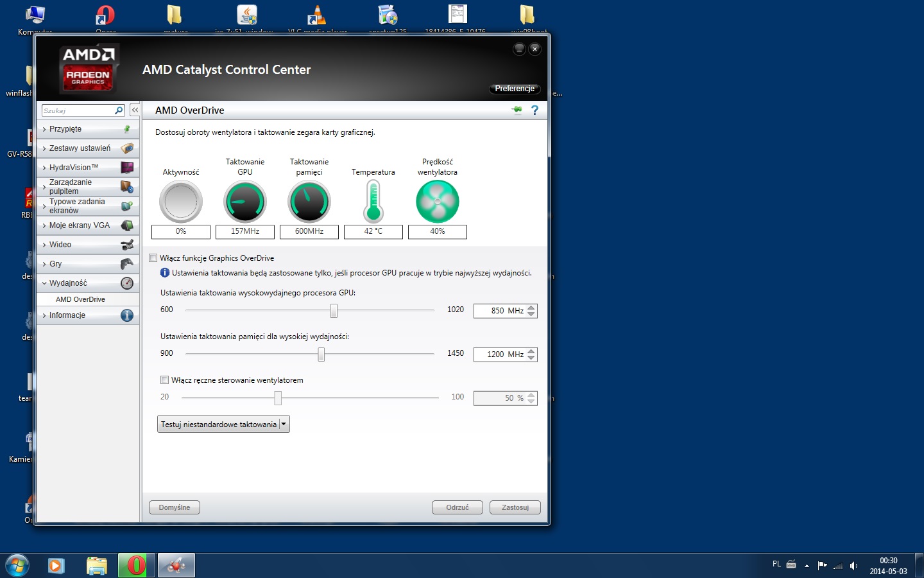Expand the Zarządzanie pulpitem section
The height and width of the screenshot is (578, 924).
coord(44,187)
